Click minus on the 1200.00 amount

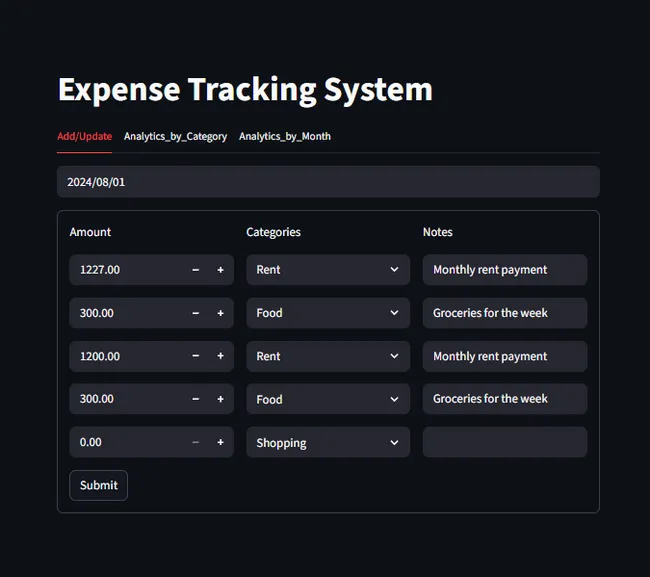195,356
